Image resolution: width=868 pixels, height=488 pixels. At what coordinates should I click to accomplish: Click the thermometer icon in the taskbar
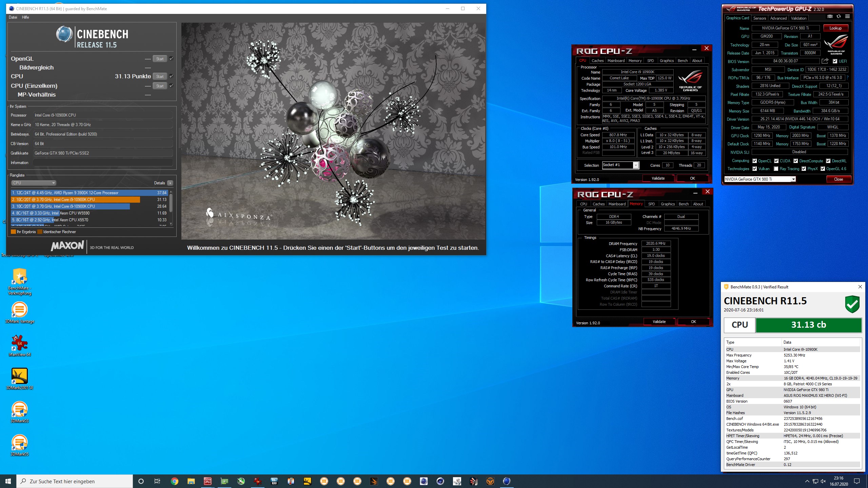click(291, 481)
